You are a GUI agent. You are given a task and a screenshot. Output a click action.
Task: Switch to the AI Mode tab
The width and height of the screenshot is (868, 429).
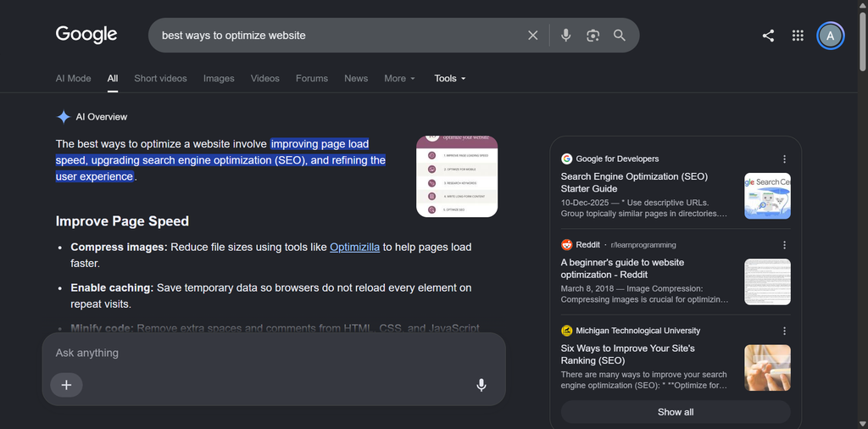[x=73, y=79]
